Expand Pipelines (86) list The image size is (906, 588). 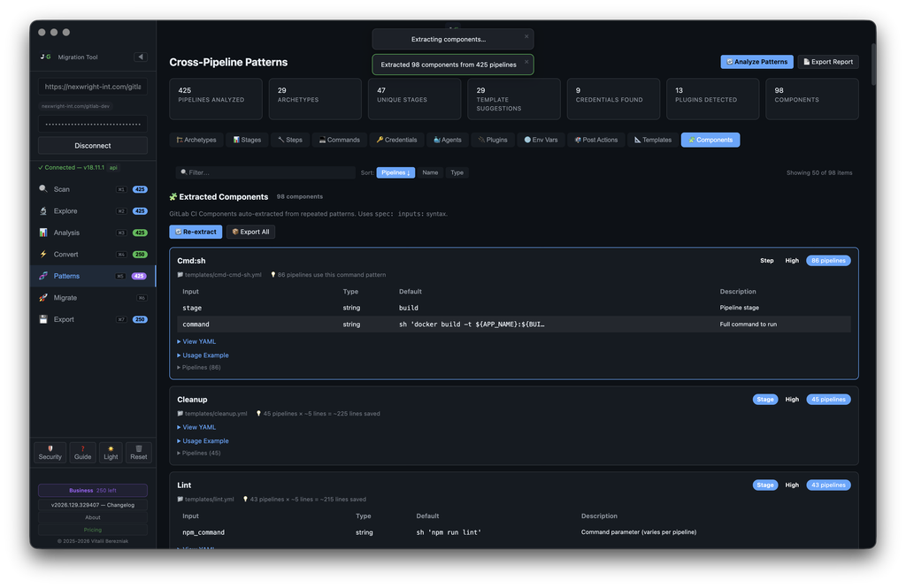(199, 367)
